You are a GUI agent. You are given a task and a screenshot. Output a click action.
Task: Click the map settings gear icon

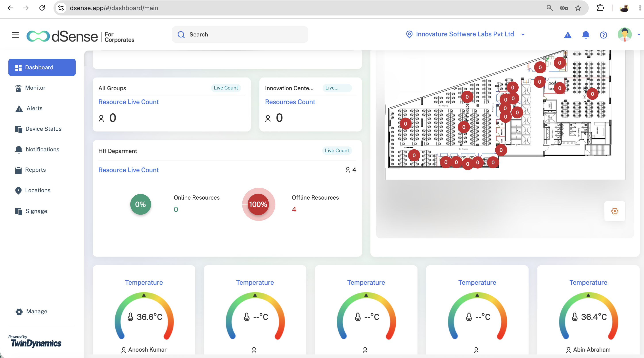pyautogui.click(x=615, y=211)
